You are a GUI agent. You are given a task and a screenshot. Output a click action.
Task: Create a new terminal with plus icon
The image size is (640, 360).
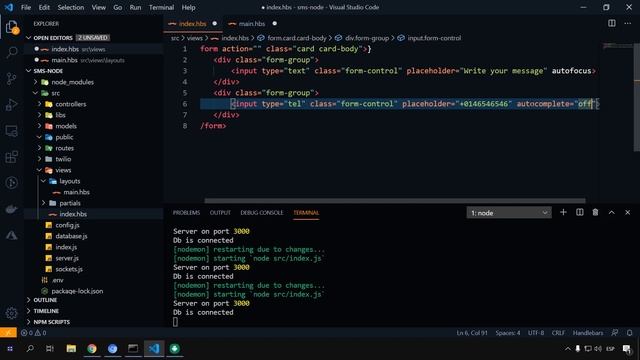(563, 212)
